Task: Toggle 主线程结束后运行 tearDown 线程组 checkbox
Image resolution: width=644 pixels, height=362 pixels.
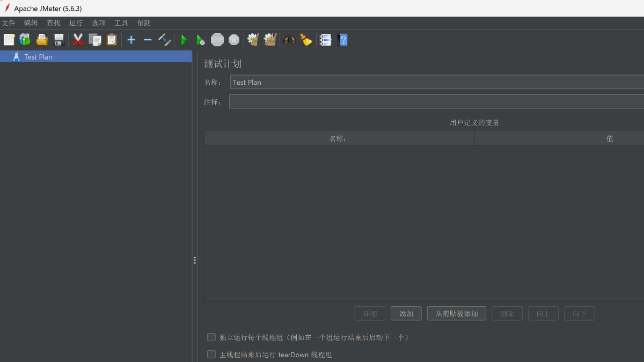Action: pyautogui.click(x=211, y=354)
